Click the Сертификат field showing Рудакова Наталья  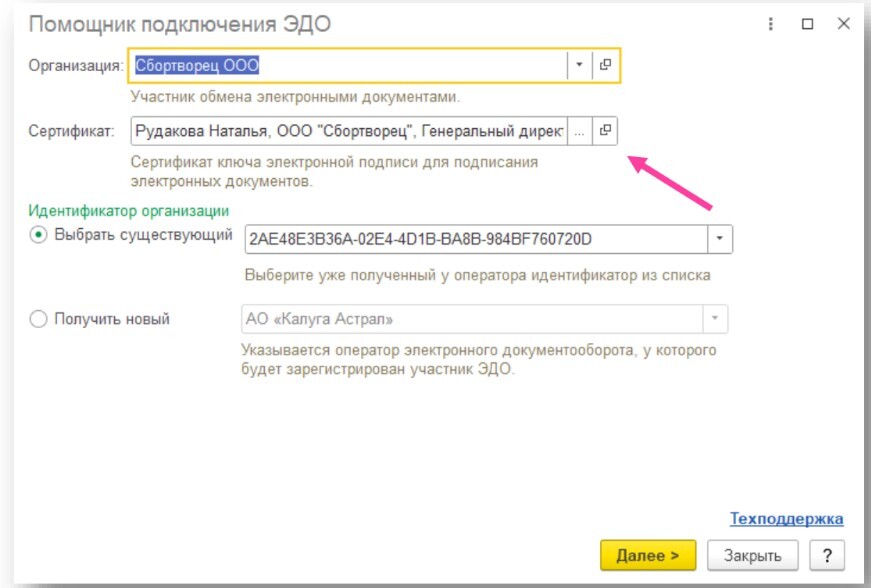(x=348, y=130)
